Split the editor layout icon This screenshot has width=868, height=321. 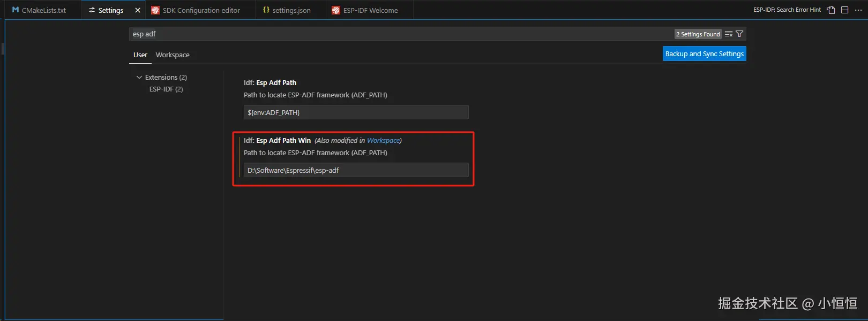tap(844, 10)
